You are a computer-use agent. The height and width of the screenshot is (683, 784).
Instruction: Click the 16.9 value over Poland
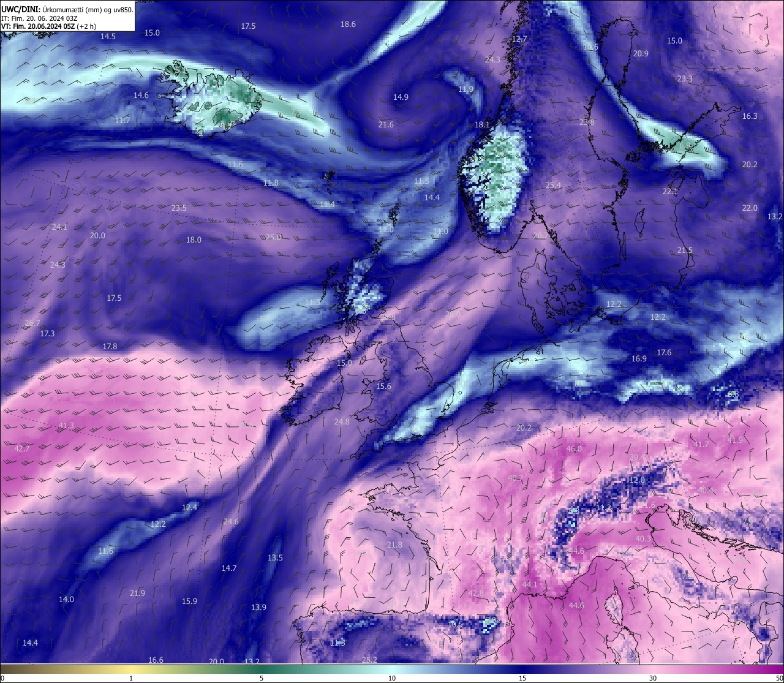(x=639, y=359)
